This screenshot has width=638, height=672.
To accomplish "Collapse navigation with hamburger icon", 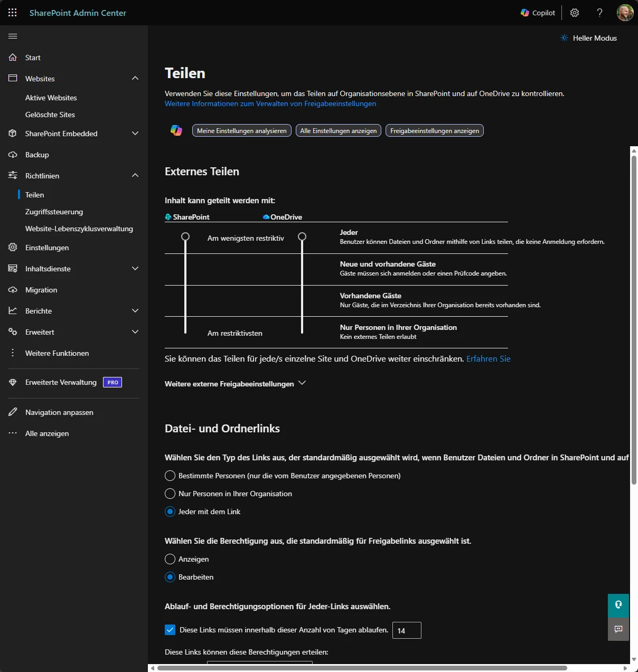I will (x=13, y=36).
